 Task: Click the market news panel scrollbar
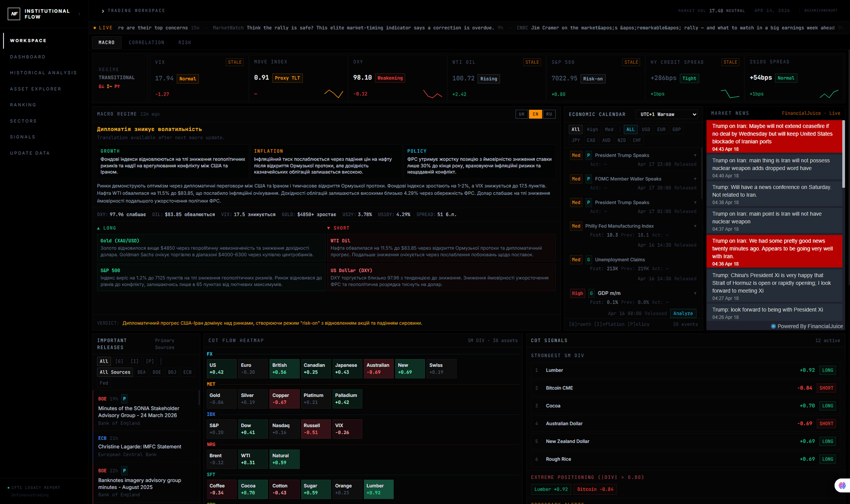pyautogui.click(x=844, y=154)
